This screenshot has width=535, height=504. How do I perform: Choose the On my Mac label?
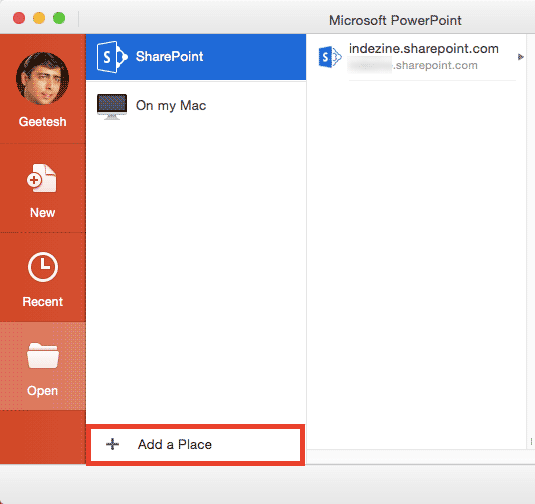(171, 106)
